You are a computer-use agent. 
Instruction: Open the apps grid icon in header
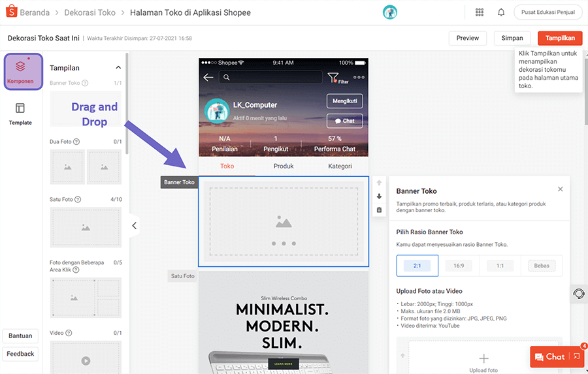(x=480, y=12)
